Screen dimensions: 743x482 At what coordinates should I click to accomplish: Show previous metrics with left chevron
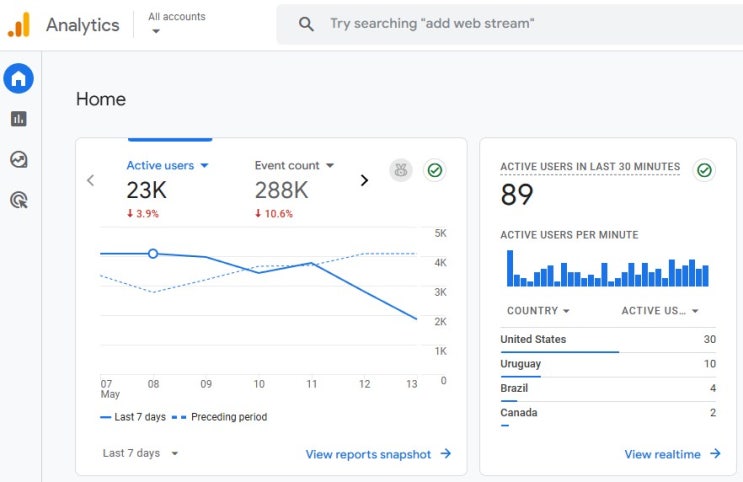[x=91, y=181]
